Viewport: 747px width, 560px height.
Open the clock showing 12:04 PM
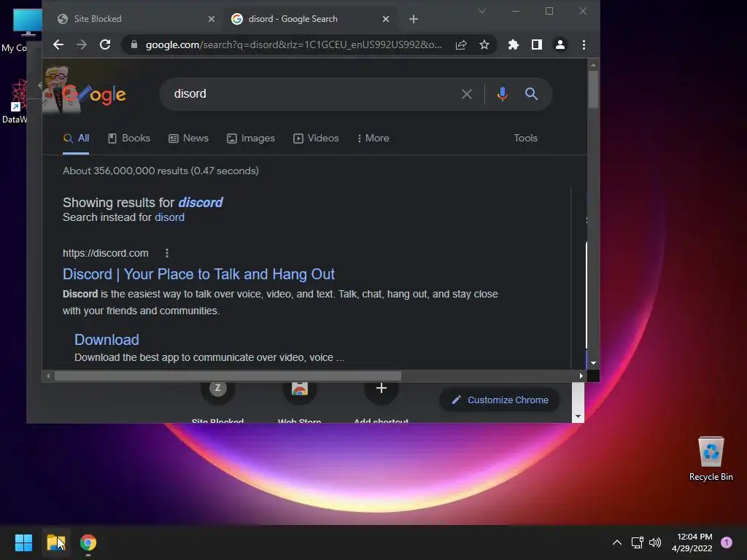coord(692,542)
